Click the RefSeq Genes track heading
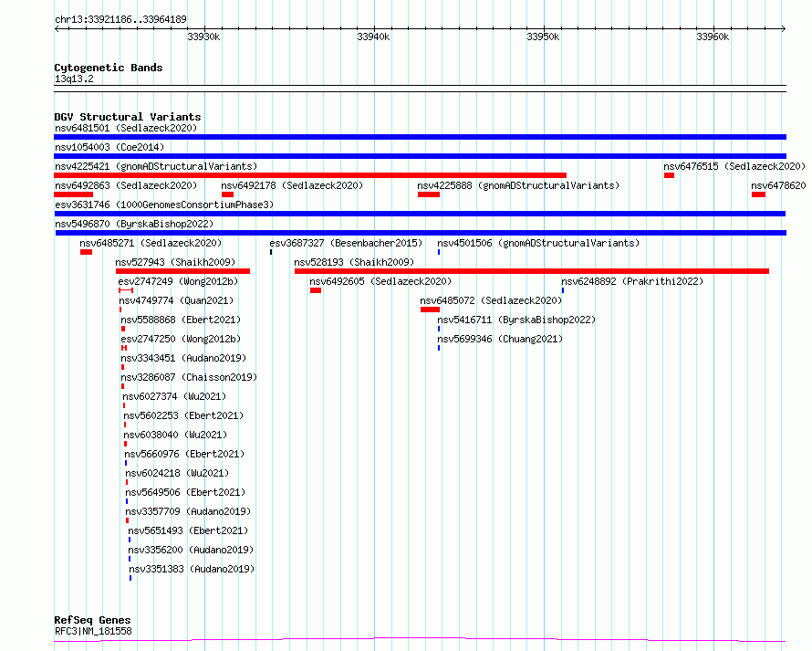Screen dimensions: 812x651 coord(92,620)
